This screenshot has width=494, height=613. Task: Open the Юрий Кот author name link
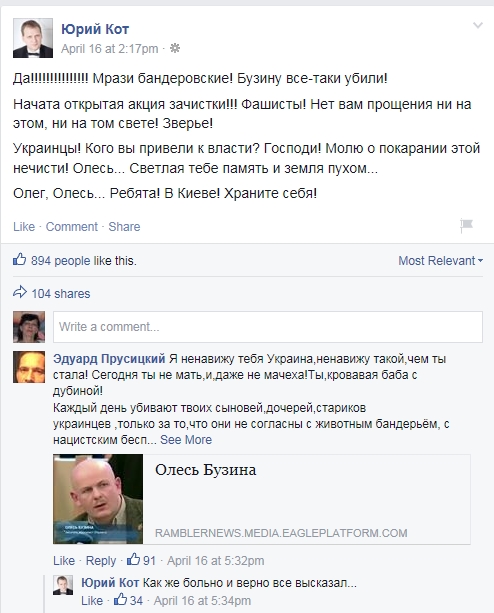click(95, 29)
